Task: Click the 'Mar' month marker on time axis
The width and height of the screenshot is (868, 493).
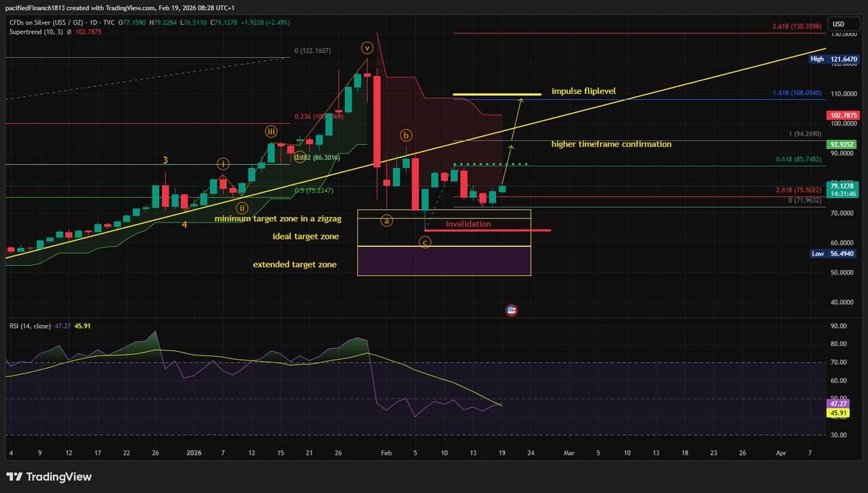Action: (569, 452)
